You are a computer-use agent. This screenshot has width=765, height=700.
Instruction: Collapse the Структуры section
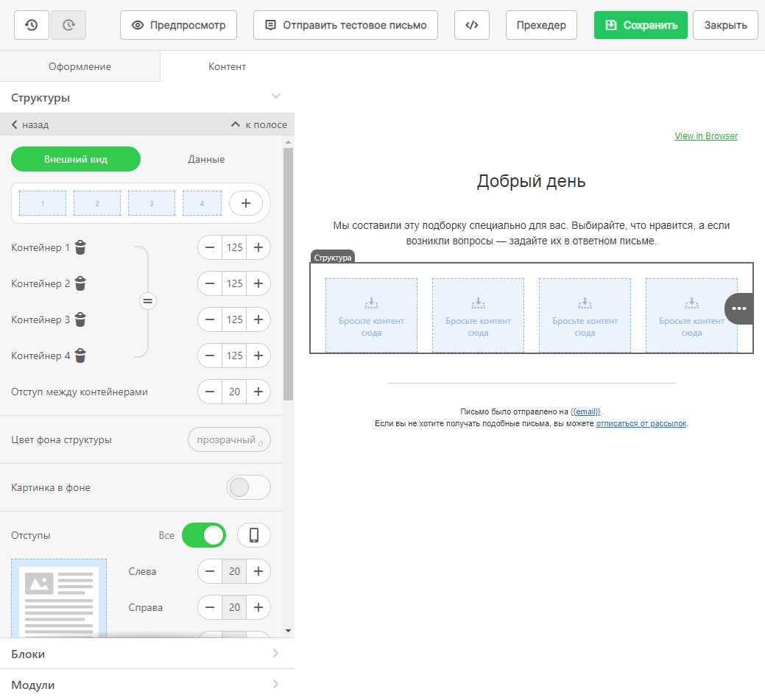(x=276, y=96)
